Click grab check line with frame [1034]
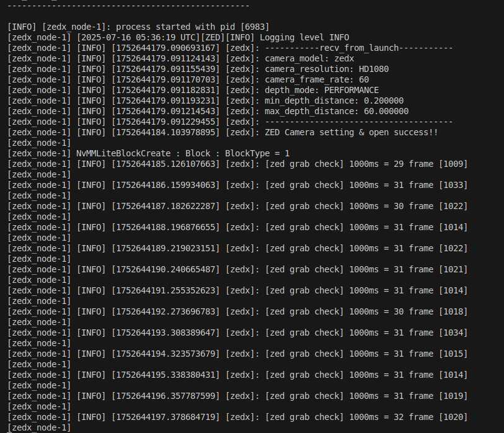 pyautogui.click(x=237, y=333)
